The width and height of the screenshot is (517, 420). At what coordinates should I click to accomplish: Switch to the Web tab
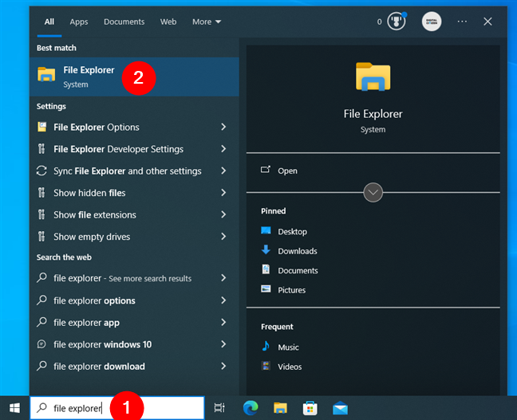pyautogui.click(x=168, y=22)
